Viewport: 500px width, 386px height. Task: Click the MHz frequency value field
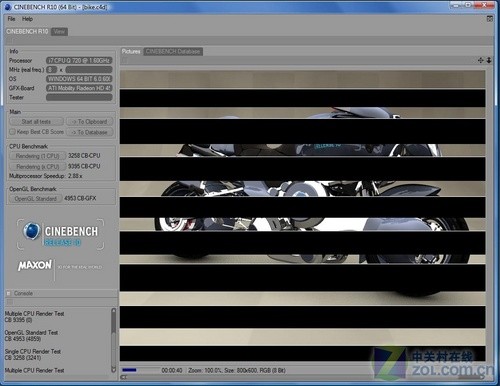[89, 70]
